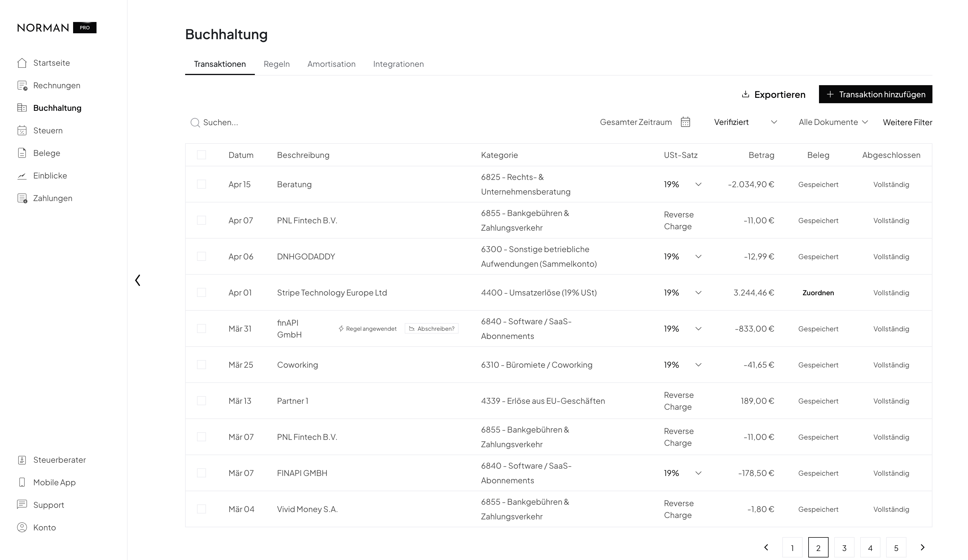
Task: Click Transaktion hinzufügen button
Action: [x=875, y=94]
